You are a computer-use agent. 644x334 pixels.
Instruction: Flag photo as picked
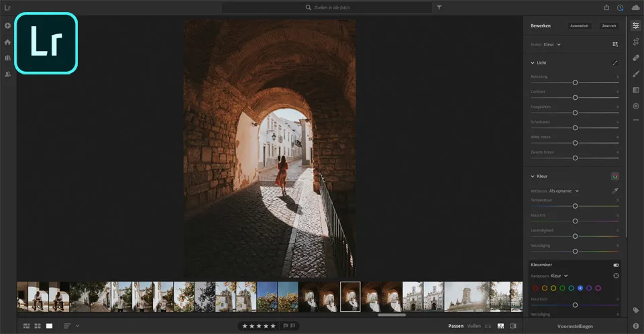pyautogui.click(x=286, y=326)
